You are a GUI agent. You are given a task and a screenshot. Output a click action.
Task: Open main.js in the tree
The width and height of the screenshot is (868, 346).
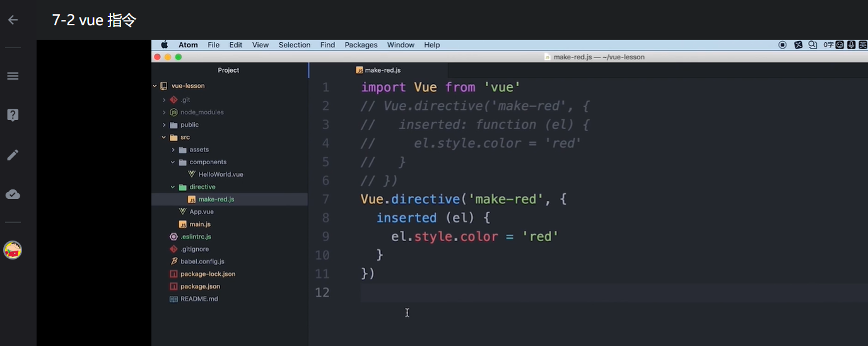(200, 224)
